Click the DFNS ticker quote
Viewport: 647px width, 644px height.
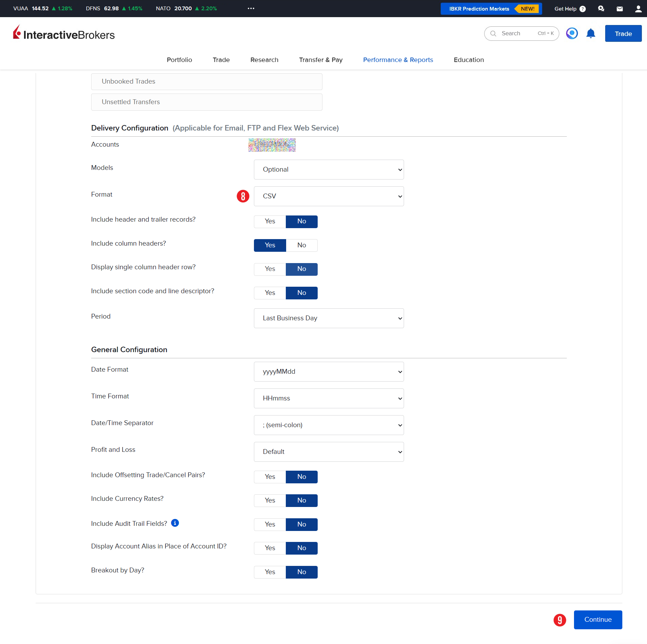pos(114,9)
